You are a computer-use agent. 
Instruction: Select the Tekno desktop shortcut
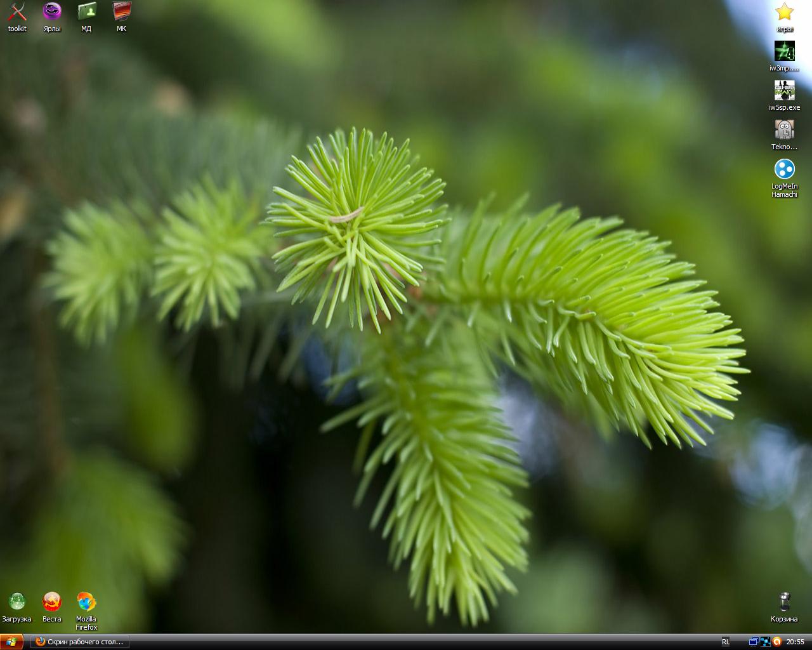coord(784,130)
